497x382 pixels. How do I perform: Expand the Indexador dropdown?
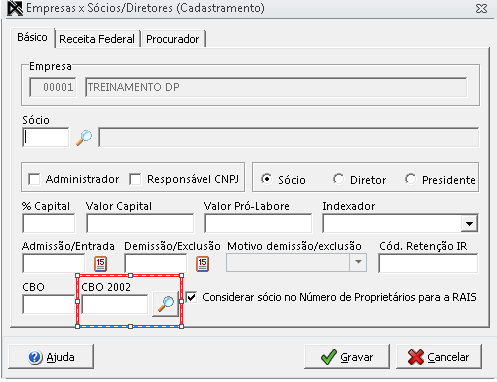(469, 223)
